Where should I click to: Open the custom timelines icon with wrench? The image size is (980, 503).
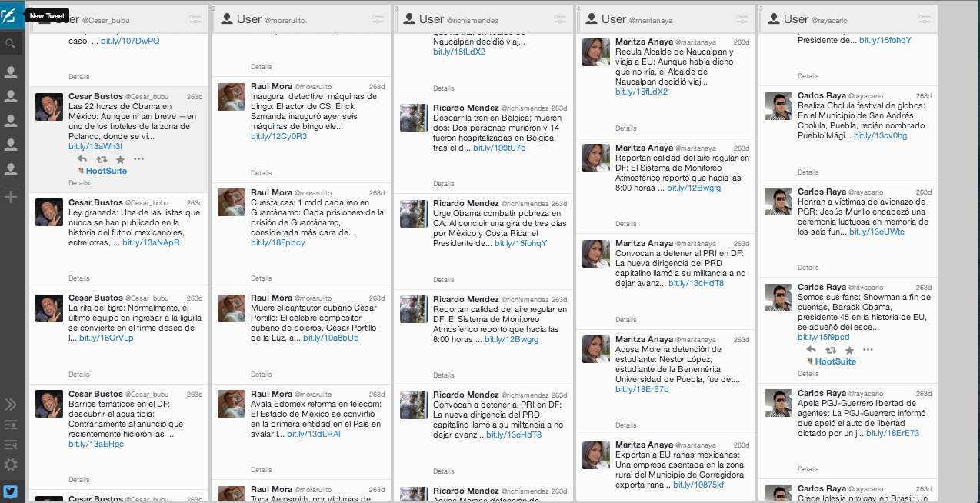[x=11, y=445]
